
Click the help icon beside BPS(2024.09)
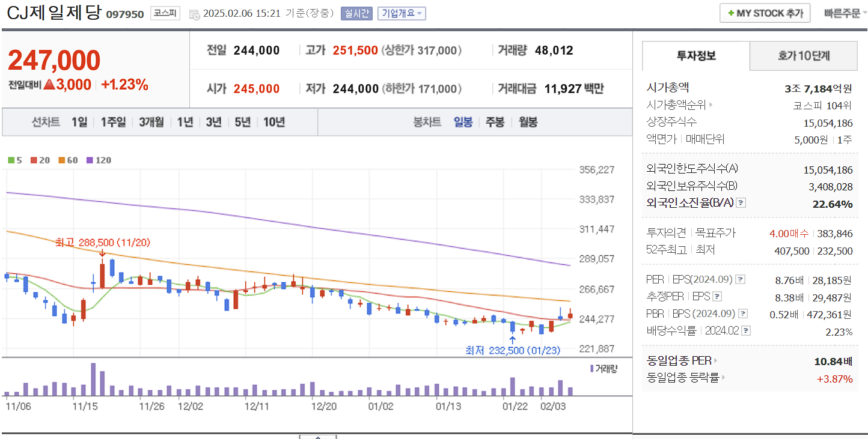pos(743,313)
